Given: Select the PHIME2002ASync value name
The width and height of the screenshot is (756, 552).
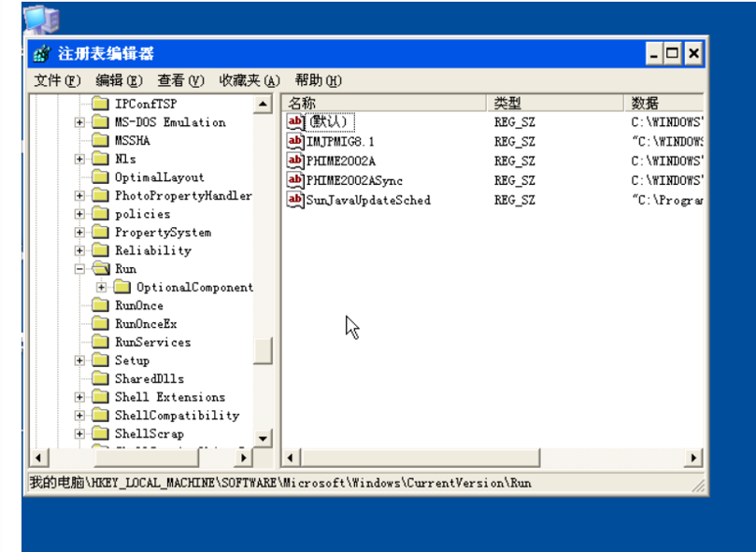Looking at the screenshot, I should [354, 181].
